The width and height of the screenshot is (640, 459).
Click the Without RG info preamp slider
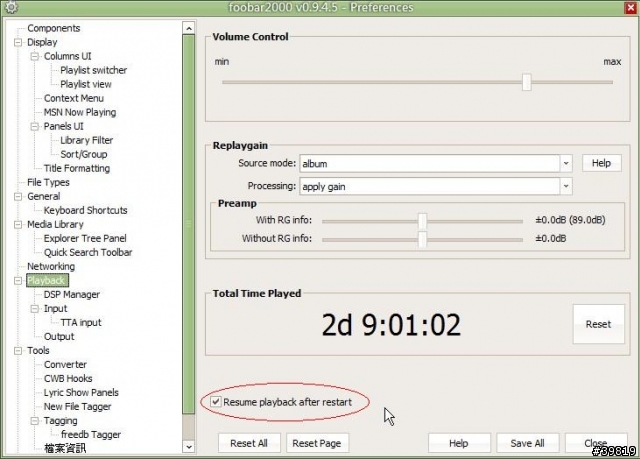point(422,239)
